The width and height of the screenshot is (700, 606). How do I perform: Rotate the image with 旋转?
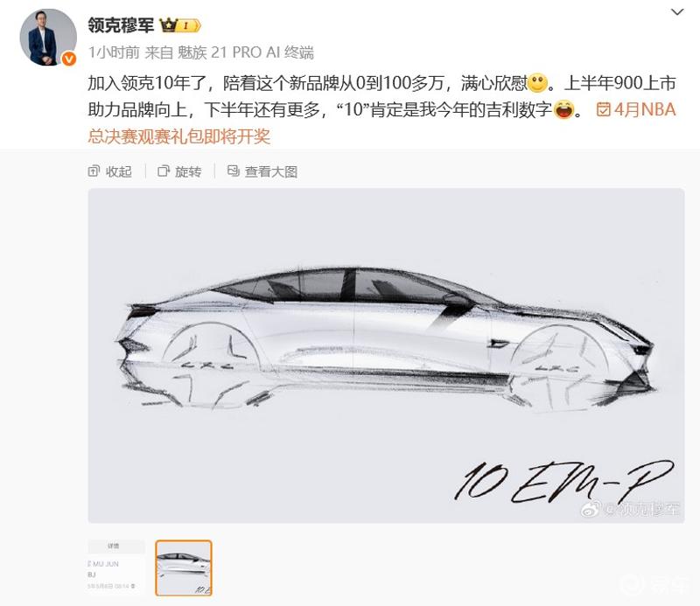(x=179, y=171)
